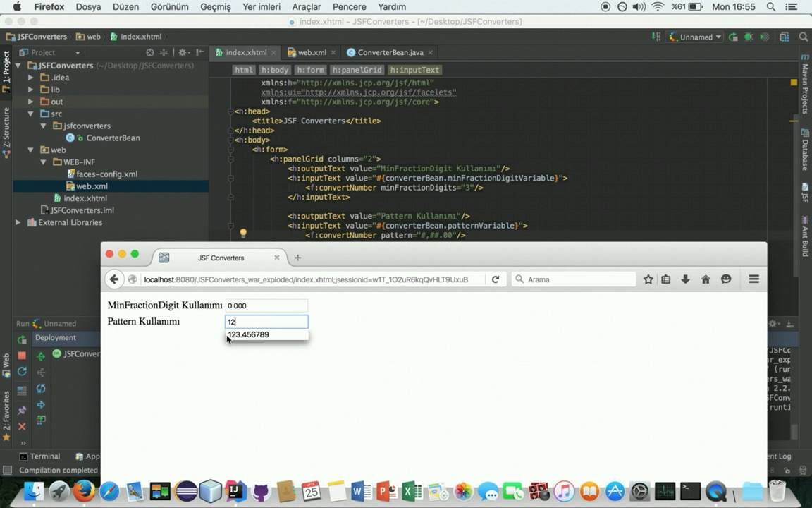Click the h:body breadcrumb

pyautogui.click(x=275, y=70)
